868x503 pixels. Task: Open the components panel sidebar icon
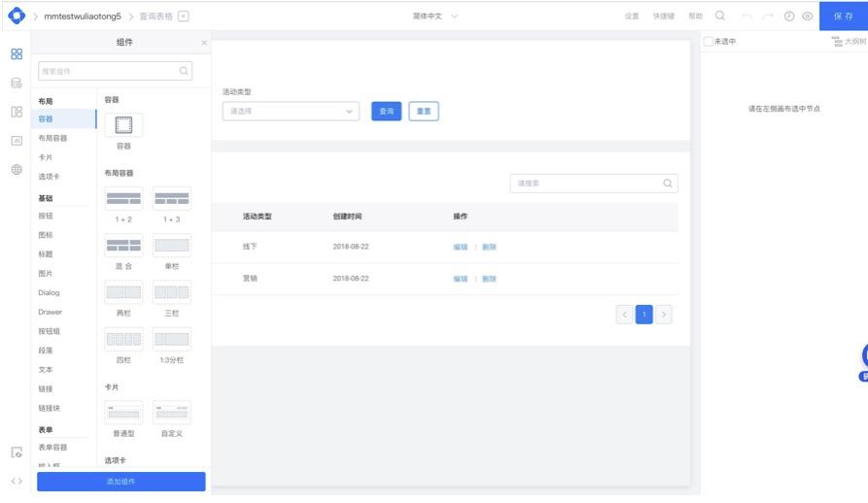point(17,53)
